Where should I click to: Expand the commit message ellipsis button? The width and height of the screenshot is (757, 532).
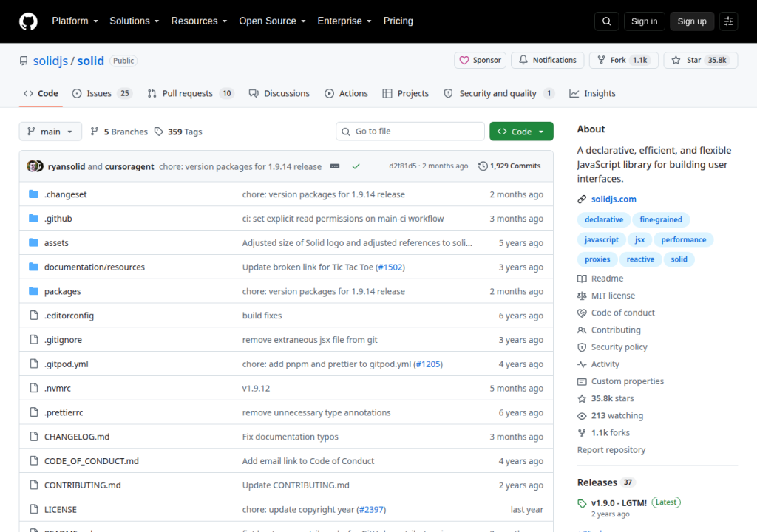coord(335,166)
